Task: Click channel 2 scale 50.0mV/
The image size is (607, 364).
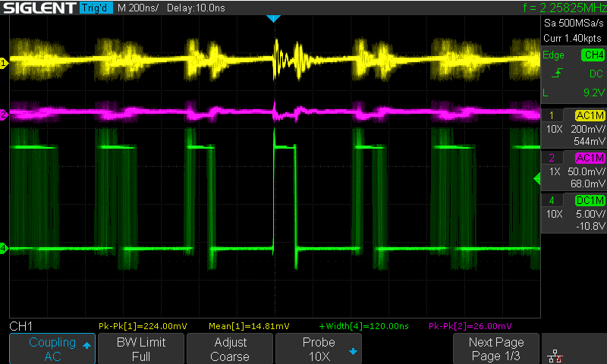Action: point(586,171)
